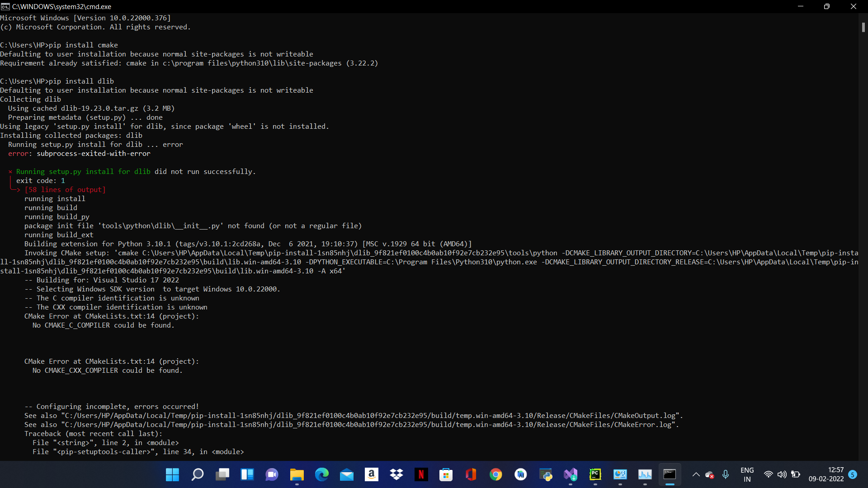Launch Visual Studio from the taskbar
The width and height of the screenshot is (868, 488).
(570, 474)
